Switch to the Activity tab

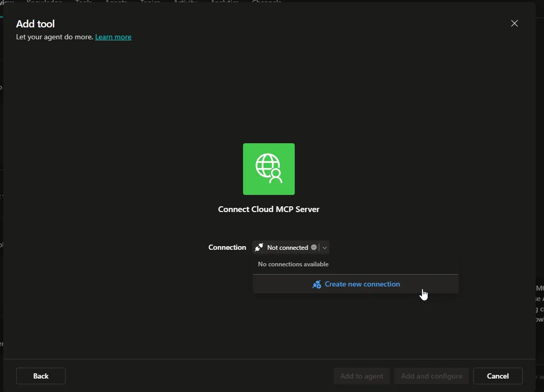tap(185, 2)
